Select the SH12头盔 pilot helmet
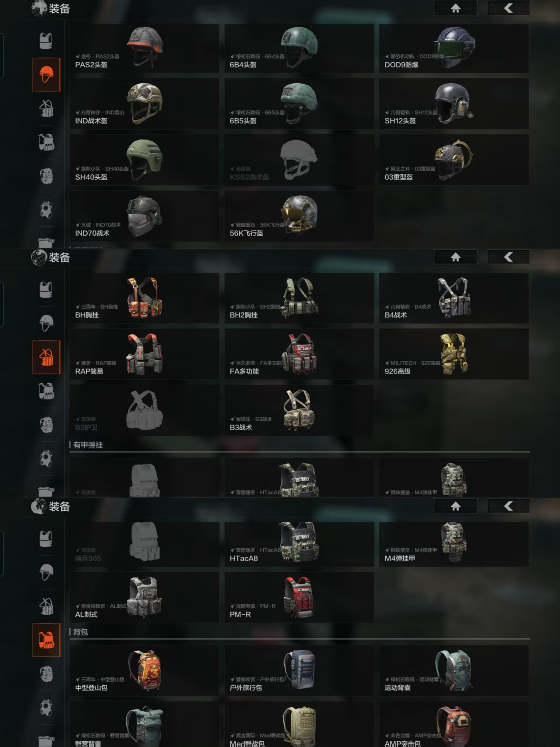This screenshot has height=747, width=560. [x=454, y=104]
